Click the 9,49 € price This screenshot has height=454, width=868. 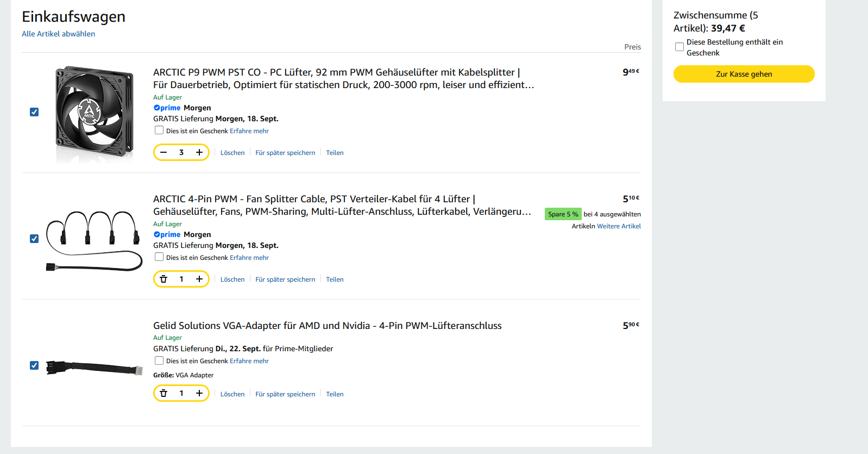(631, 72)
